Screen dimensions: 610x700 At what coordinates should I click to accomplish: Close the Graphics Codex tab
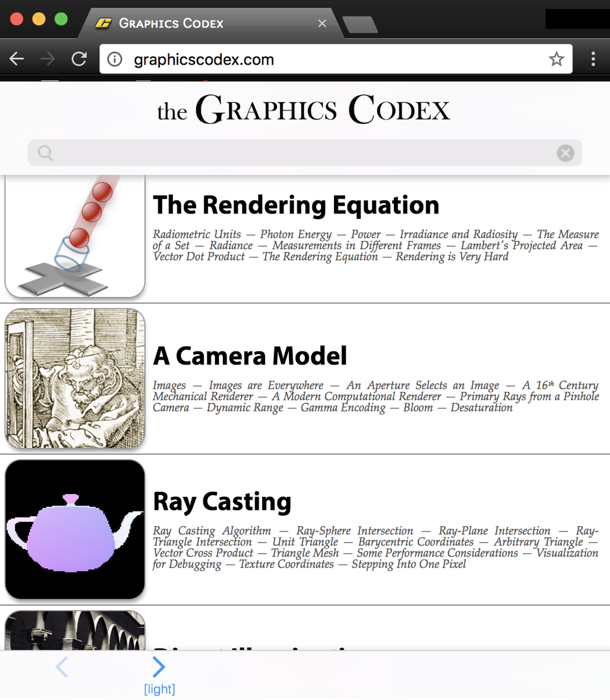pyautogui.click(x=322, y=23)
